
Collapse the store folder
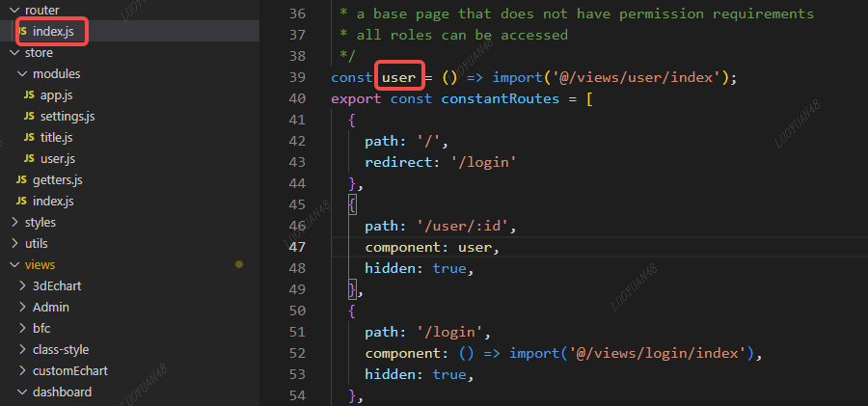point(14,53)
